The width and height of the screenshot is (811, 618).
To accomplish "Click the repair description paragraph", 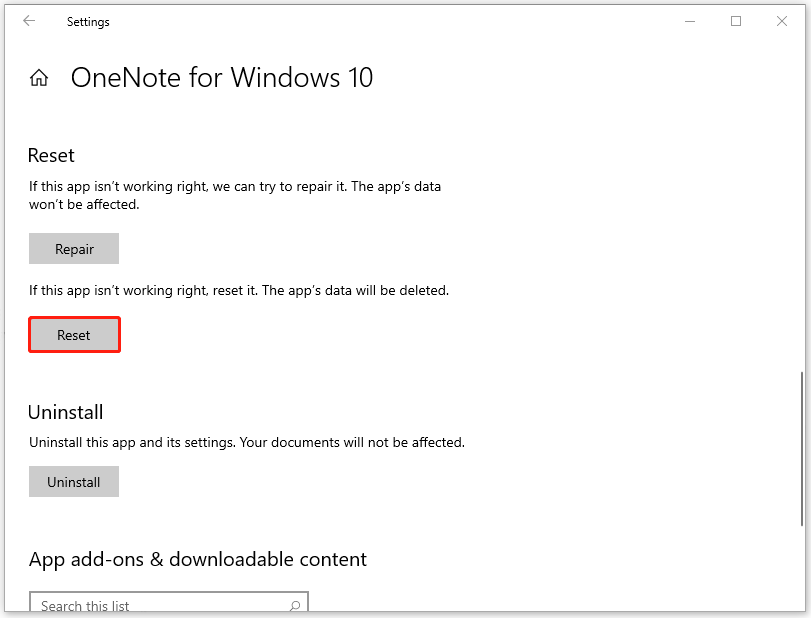I will click(235, 195).
